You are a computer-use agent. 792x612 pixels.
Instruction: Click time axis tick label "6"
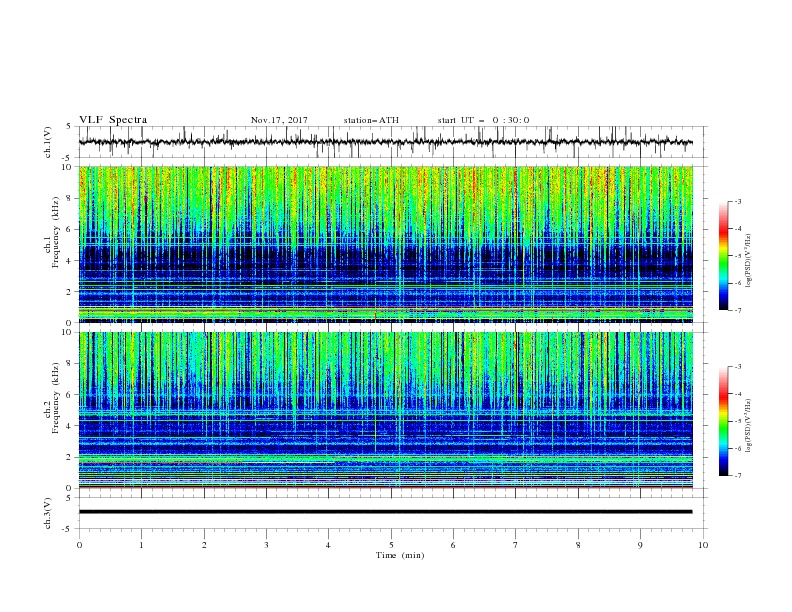pyautogui.click(x=454, y=545)
